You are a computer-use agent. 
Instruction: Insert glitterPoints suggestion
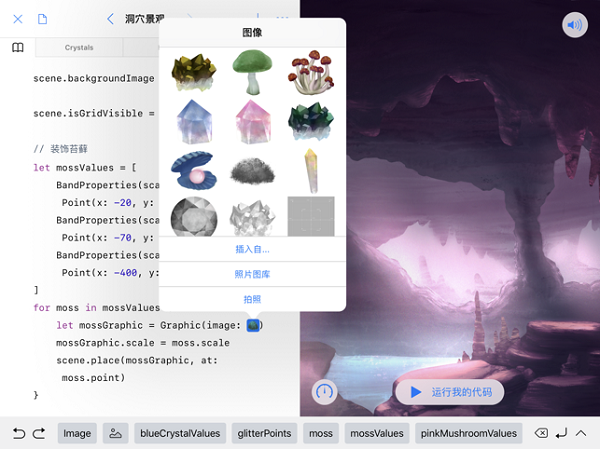pos(264,433)
